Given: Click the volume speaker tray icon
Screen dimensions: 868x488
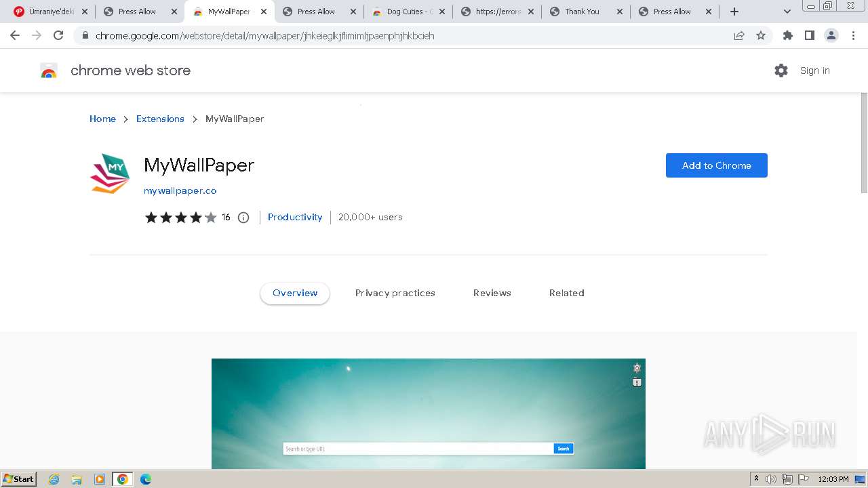Looking at the screenshot, I should click(771, 479).
